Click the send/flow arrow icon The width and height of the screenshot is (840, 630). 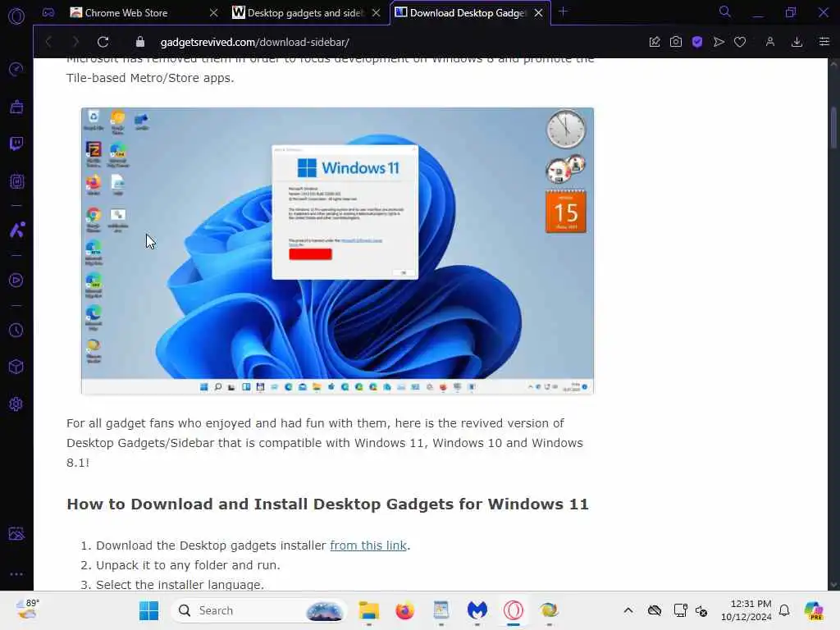[719, 42]
